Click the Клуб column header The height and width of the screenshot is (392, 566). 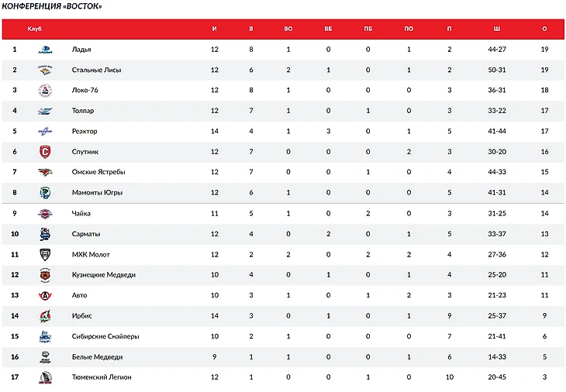point(34,29)
